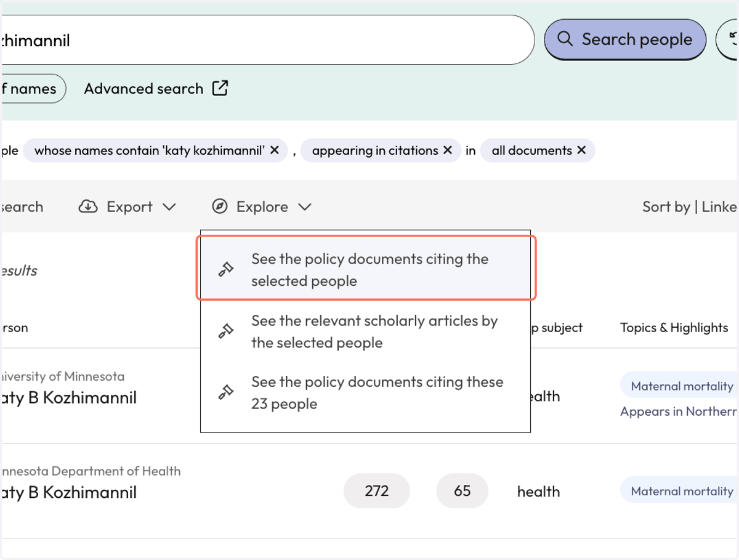Click the Minnesota Department of Health Kozhimannil name
The image size is (739, 560).
[68, 493]
